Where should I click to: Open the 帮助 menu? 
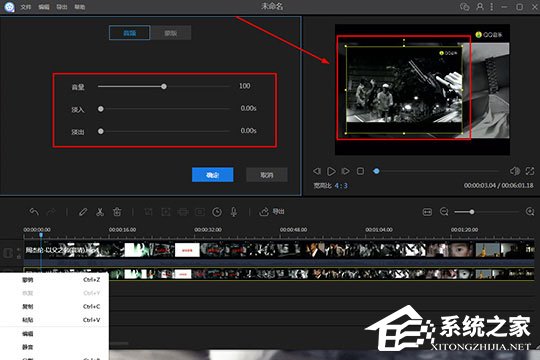pyautogui.click(x=80, y=7)
